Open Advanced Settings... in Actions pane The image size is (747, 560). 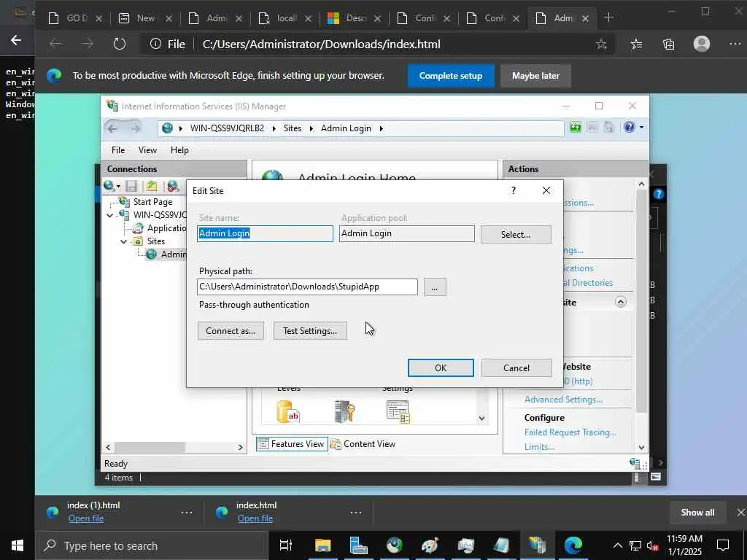pos(563,400)
